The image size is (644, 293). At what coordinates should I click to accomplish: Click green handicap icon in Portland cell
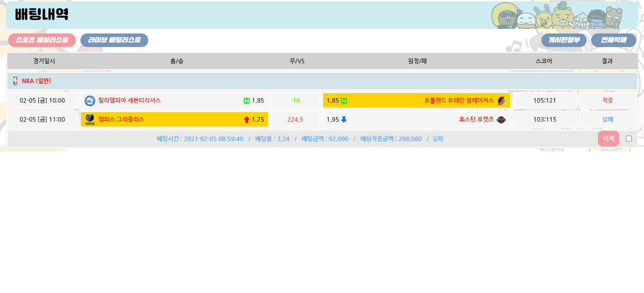(344, 100)
